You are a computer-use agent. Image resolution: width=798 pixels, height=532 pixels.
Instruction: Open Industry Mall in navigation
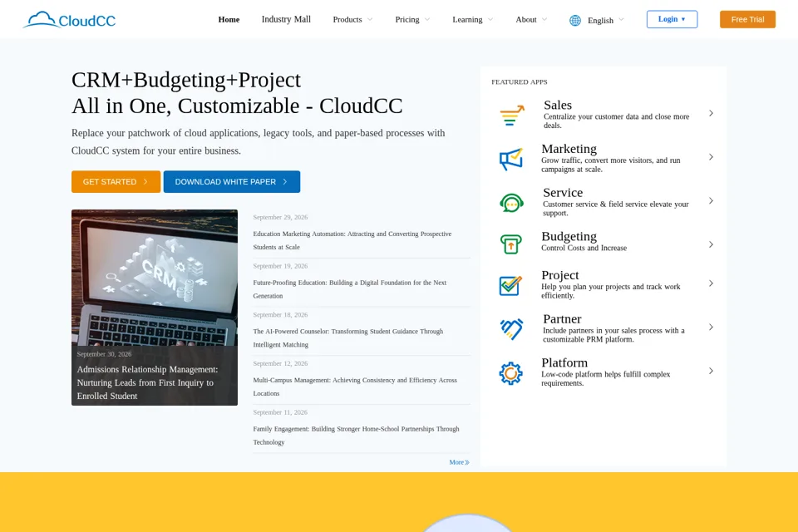point(286,19)
